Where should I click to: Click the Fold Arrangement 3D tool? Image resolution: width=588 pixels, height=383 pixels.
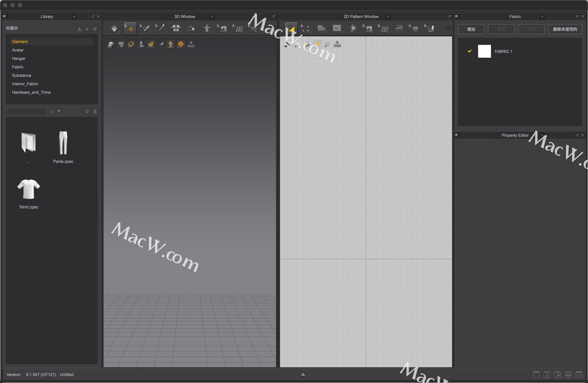(191, 28)
